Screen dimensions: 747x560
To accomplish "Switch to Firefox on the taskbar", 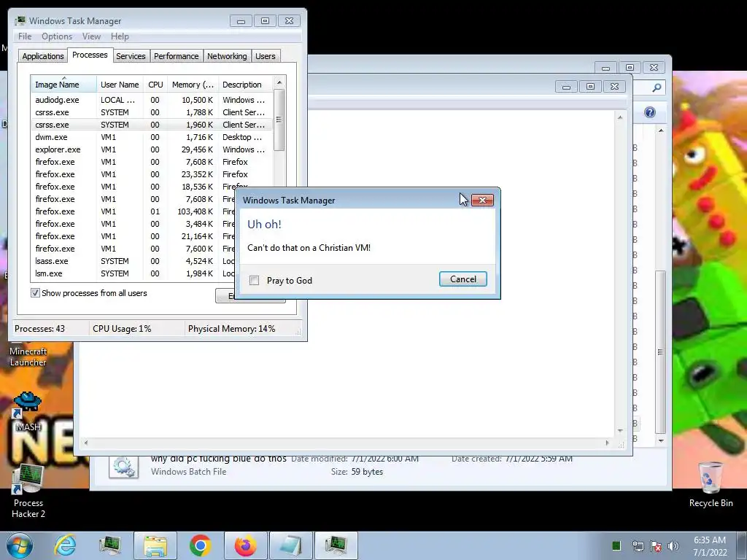I will coord(245,545).
